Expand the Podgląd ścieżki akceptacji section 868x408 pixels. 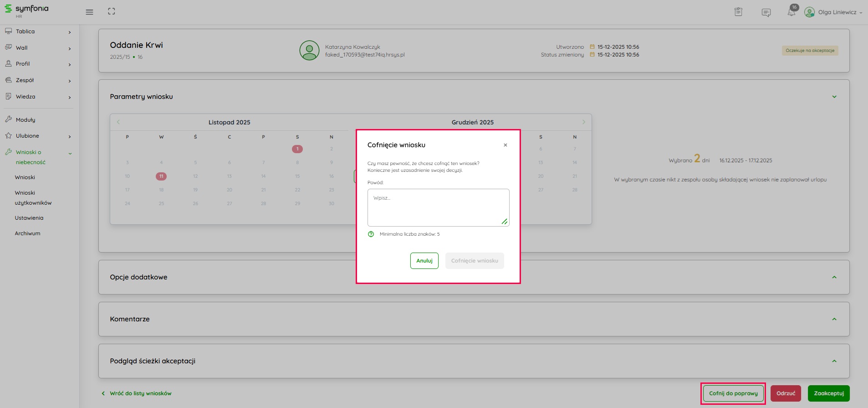834,361
